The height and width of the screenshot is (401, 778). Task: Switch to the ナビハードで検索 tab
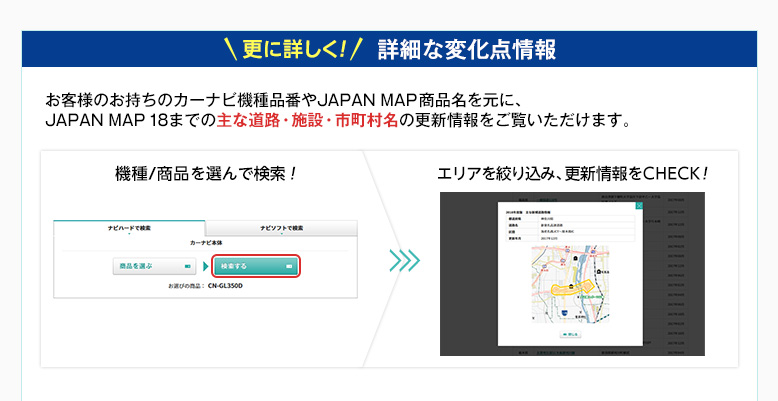tap(129, 228)
